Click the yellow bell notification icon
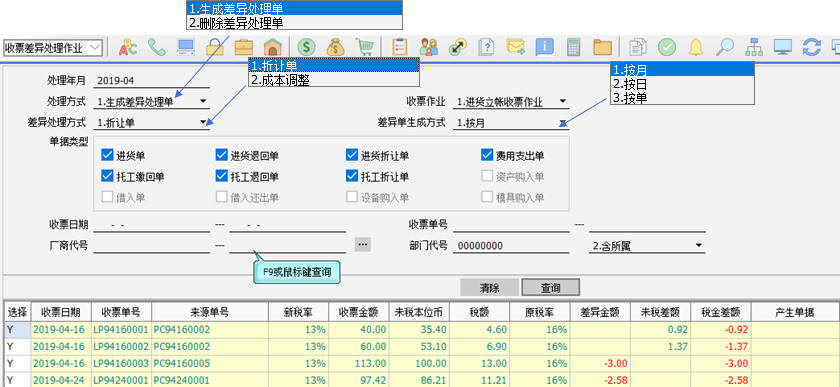The width and height of the screenshot is (840, 387). click(x=696, y=48)
